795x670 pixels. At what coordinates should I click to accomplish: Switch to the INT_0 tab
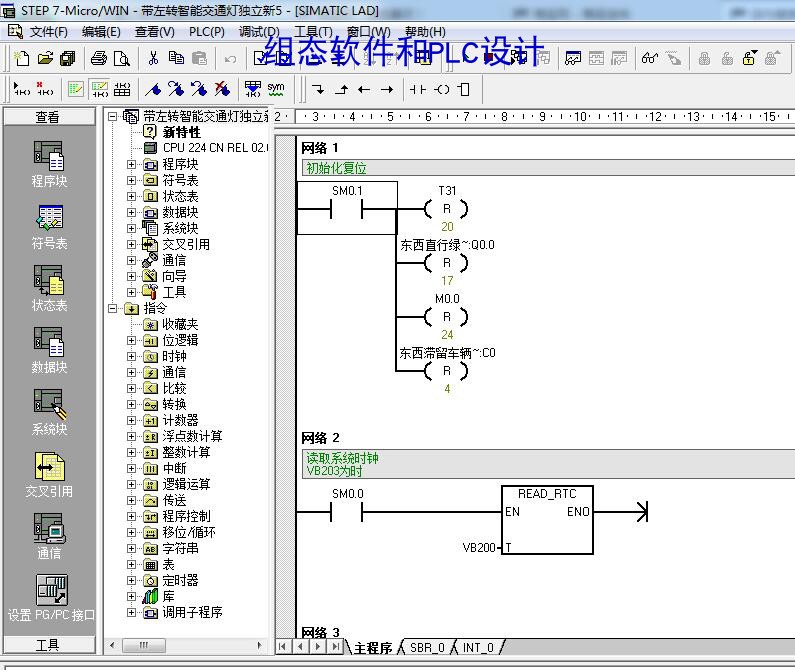click(478, 648)
